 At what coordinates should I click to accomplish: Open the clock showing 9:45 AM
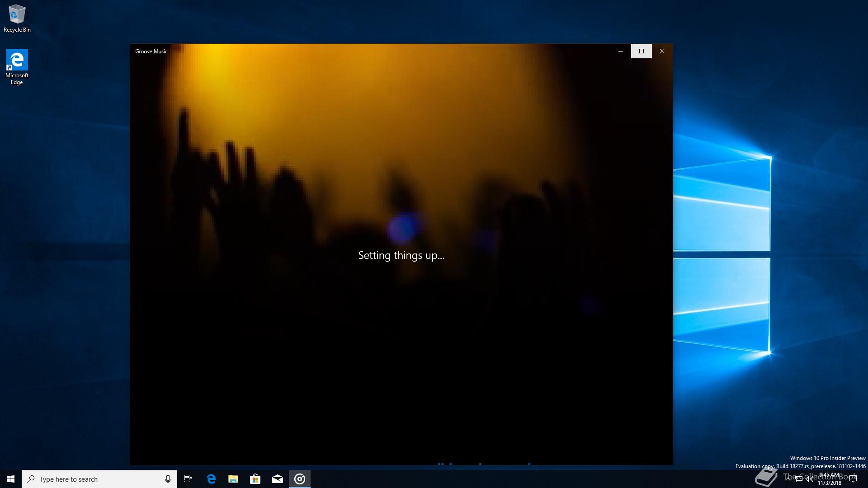click(x=830, y=479)
